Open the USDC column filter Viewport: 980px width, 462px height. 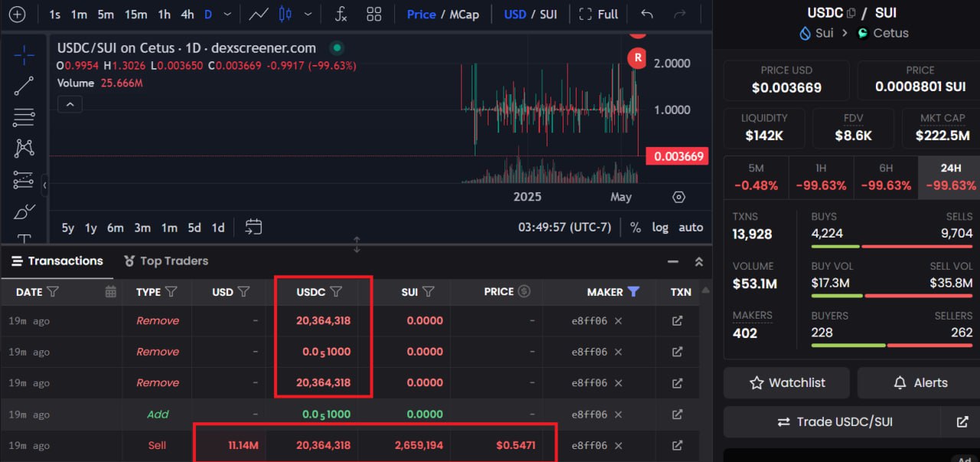[335, 291]
